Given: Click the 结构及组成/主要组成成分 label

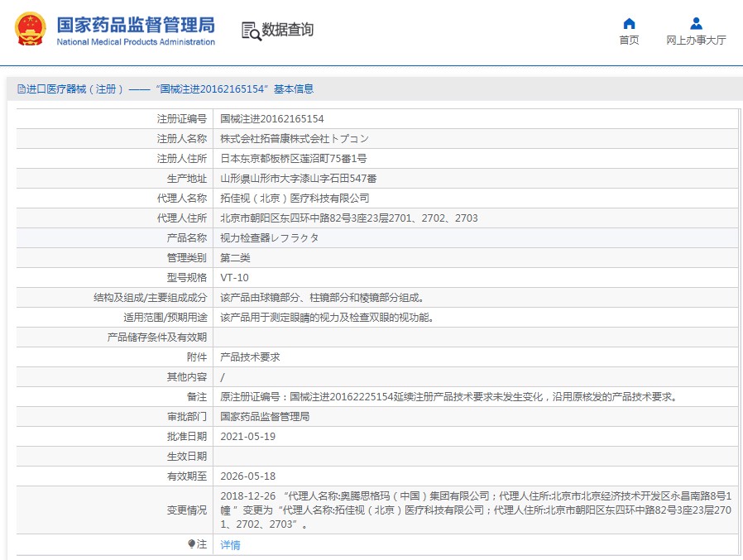Looking at the screenshot, I should pyautogui.click(x=151, y=298).
